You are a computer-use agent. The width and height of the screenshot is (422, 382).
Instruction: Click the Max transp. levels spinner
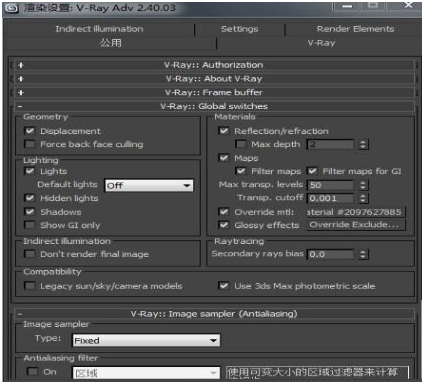point(363,185)
